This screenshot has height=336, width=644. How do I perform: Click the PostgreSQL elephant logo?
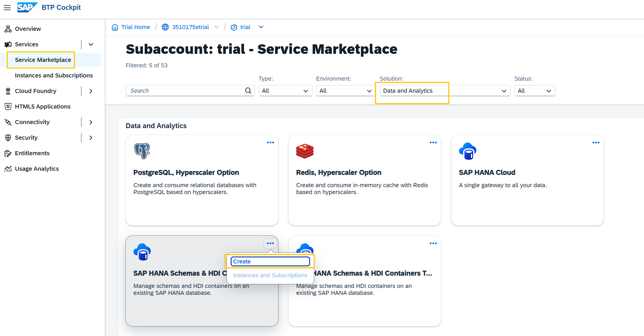coord(142,151)
